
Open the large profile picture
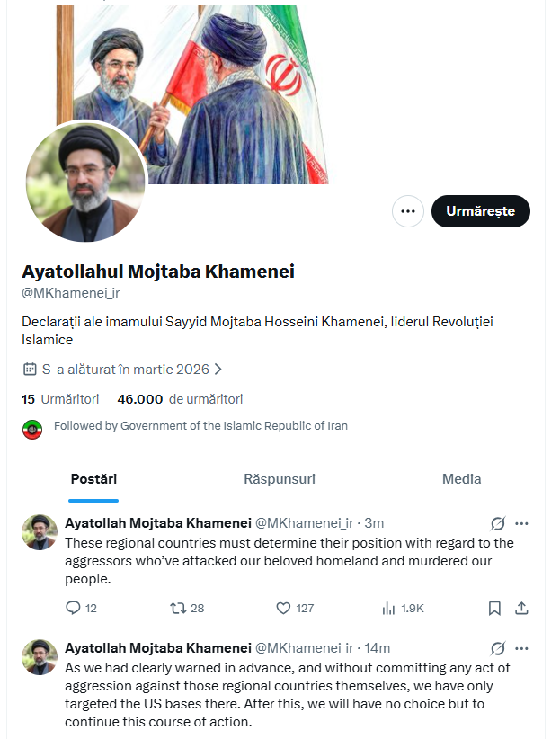[x=85, y=183]
